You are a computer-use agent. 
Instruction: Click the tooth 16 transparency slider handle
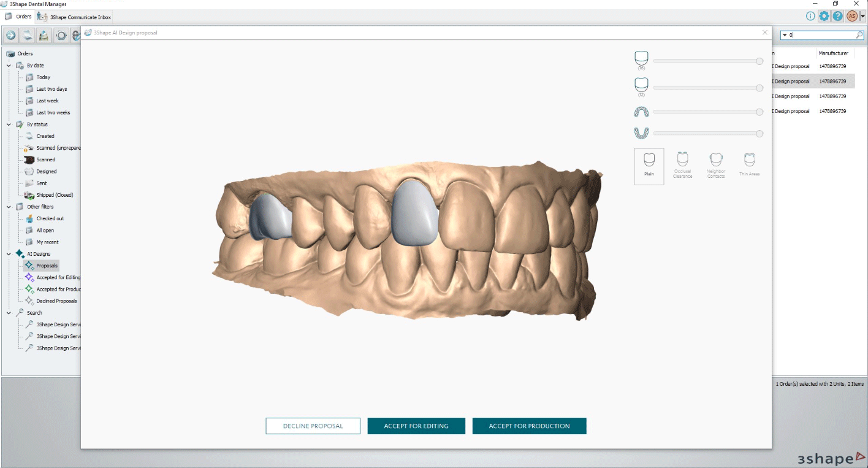[759, 61]
